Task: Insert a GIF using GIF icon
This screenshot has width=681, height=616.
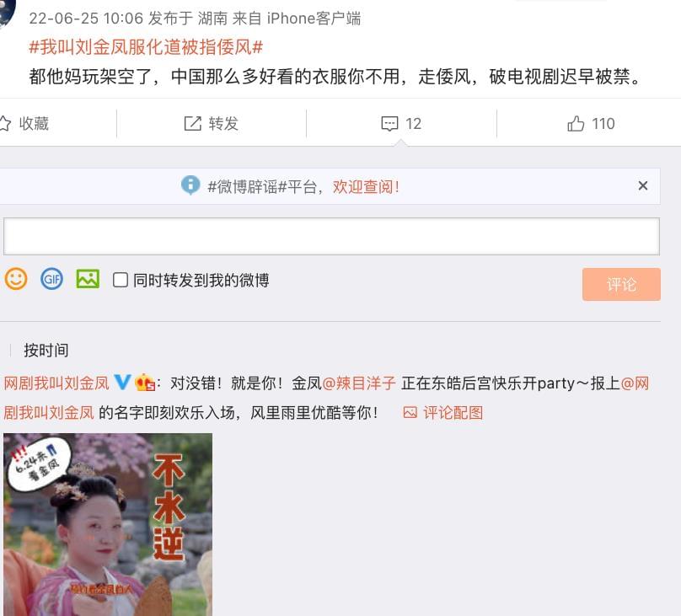Action: click(51, 279)
